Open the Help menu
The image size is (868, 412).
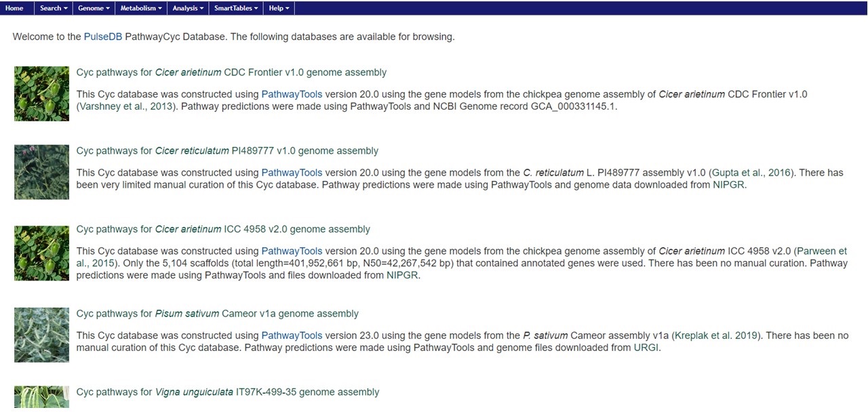279,8
